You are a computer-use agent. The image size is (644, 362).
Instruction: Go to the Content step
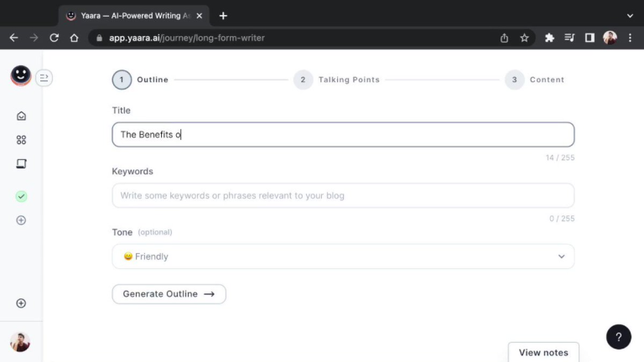point(535,80)
